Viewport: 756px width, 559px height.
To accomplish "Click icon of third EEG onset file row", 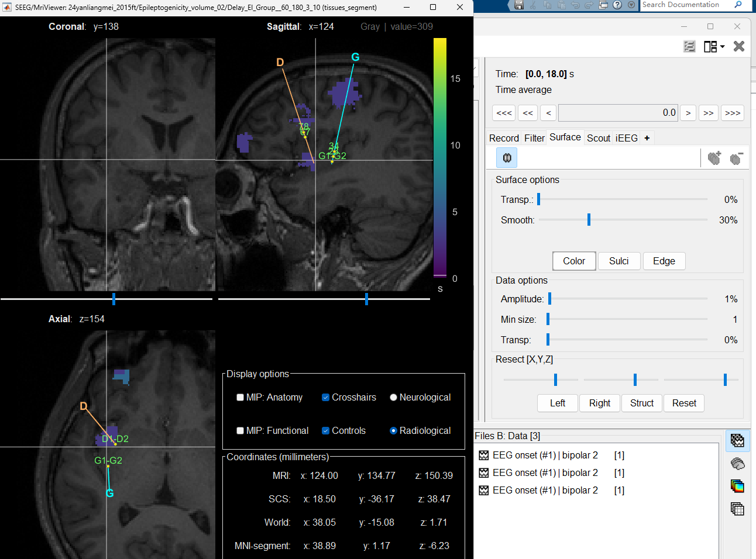I will [484, 491].
